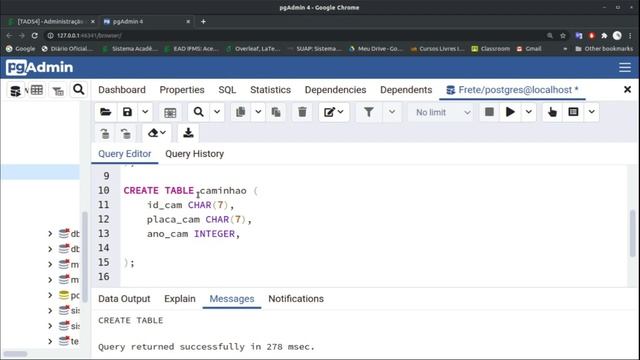Click the Save Data Changes grid icon
The image size is (640, 360).
(x=170, y=112)
